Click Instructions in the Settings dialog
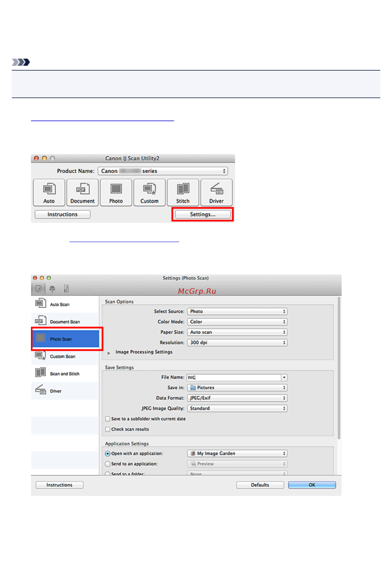 (x=60, y=485)
